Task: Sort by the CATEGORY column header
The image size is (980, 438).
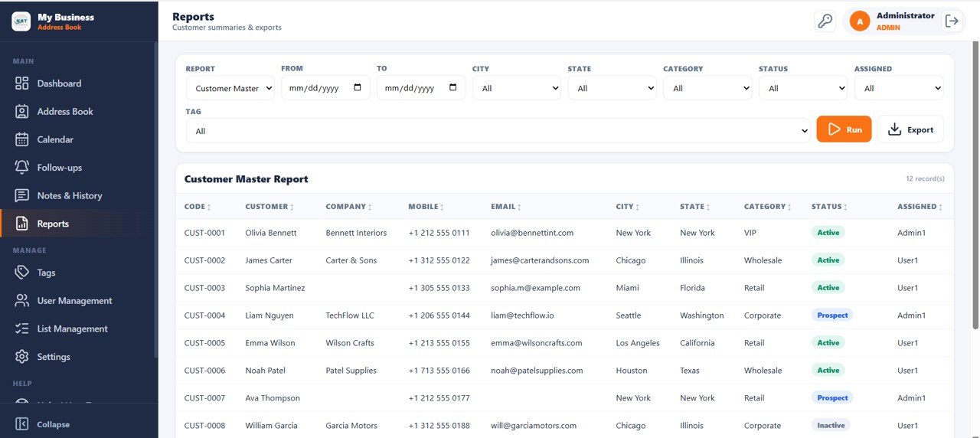Action: point(768,207)
